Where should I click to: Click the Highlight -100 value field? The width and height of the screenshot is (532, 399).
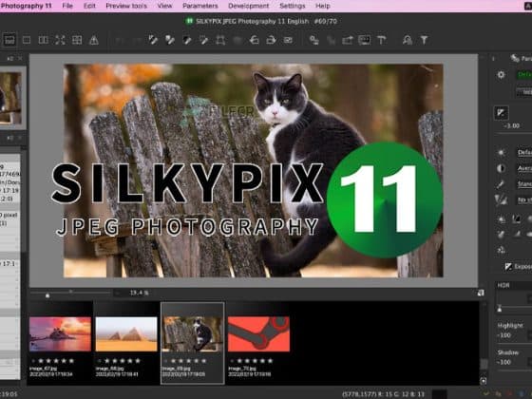503,335
